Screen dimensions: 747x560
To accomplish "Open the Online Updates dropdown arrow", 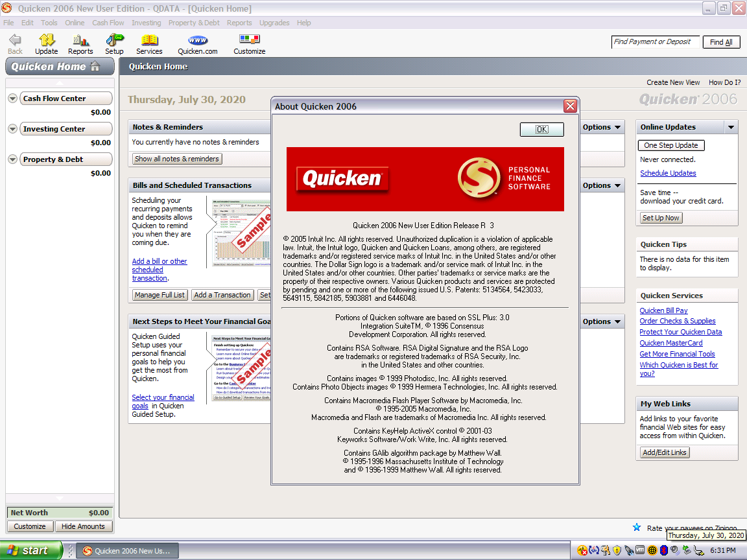I will [x=731, y=127].
